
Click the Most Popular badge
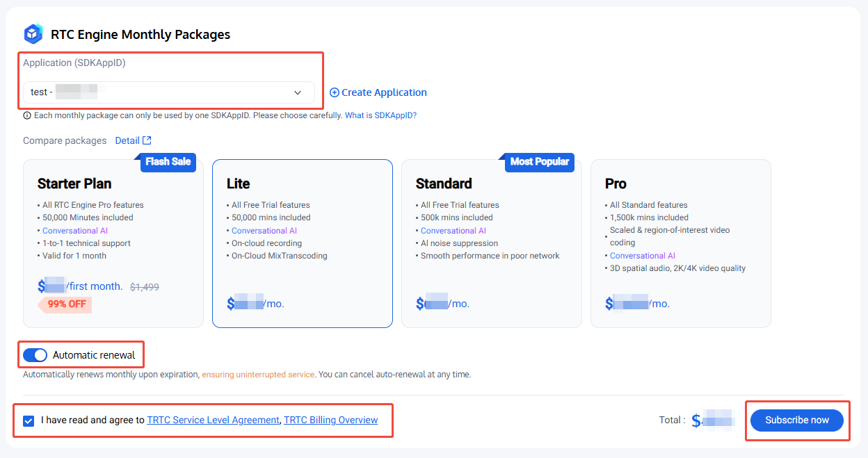tap(539, 162)
